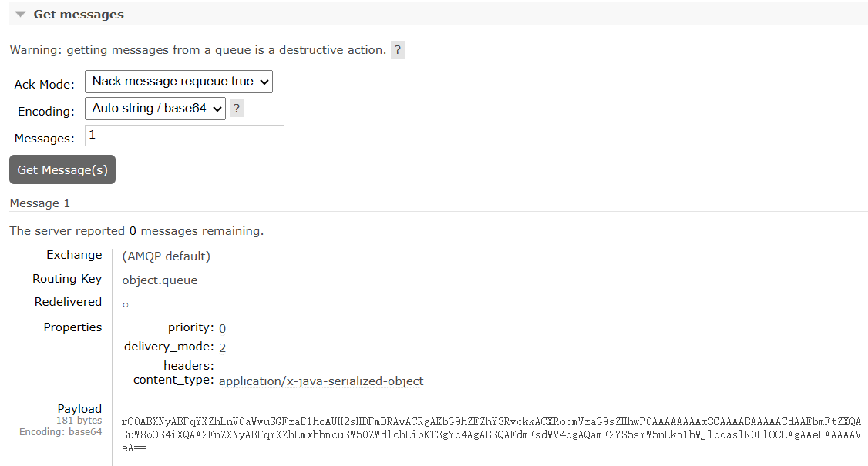Click the Redelivered status circle icon
Screen dimensions: 868x466
pyautogui.click(x=126, y=305)
